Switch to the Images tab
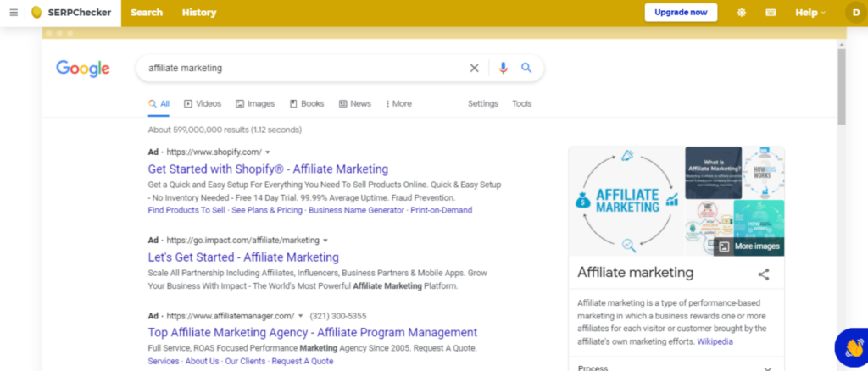 [255, 104]
